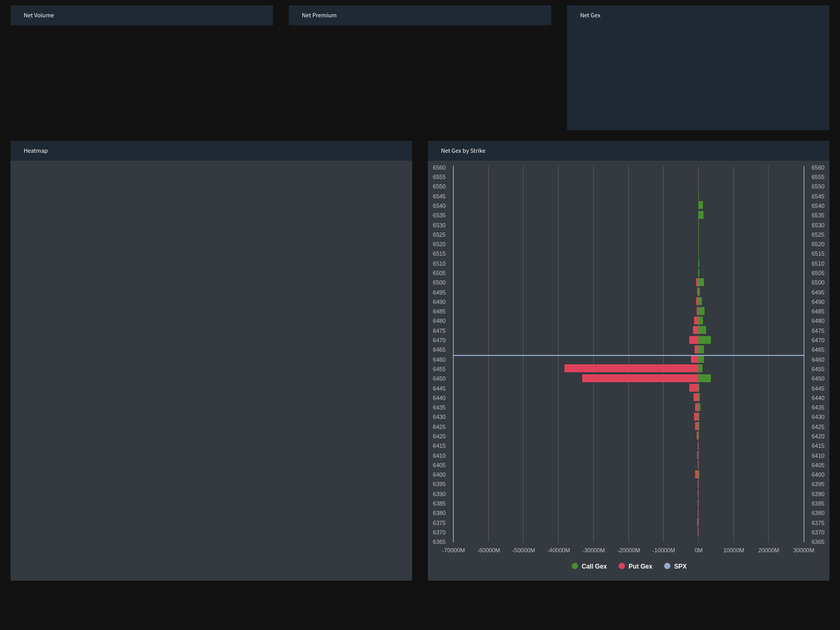Image resolution: width=840 pixels, height=630 pixels.
Task: Select the Net Gex by Strike title
Action: pyautogui.click(x=463, y=150)
